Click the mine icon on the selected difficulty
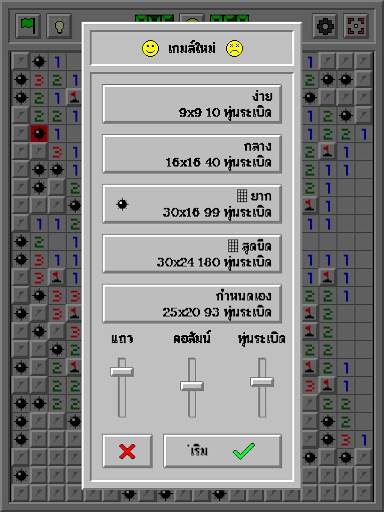 pyautogui.click(x=122, y=204)
